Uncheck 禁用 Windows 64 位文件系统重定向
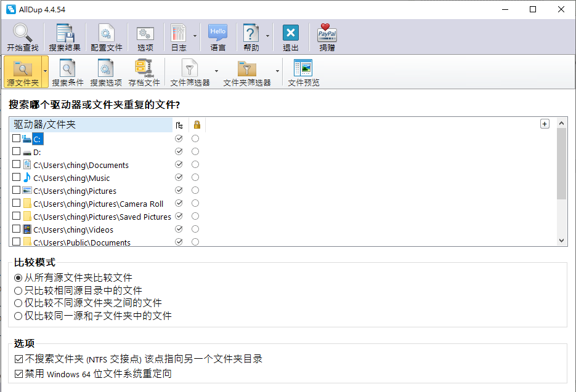Image resolution: width=576 pixels, height=392 pixels. [18, 374]
